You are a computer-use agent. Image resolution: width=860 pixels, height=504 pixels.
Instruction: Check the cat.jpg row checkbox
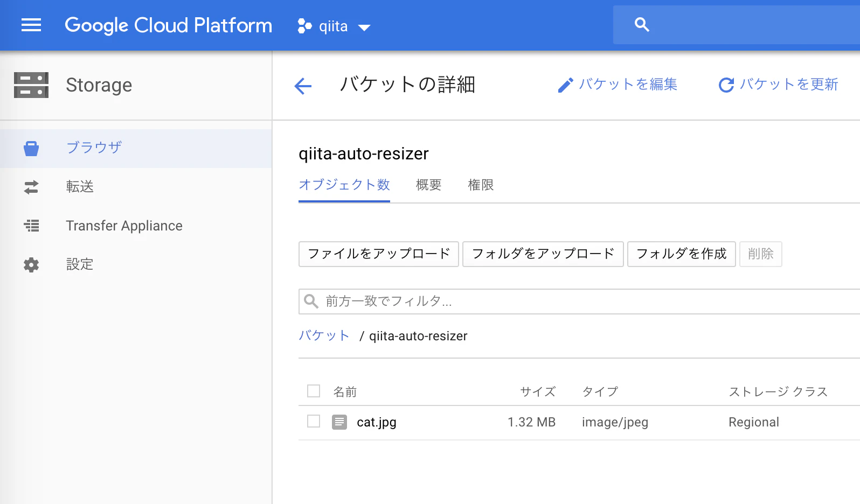tap(314, 421)
